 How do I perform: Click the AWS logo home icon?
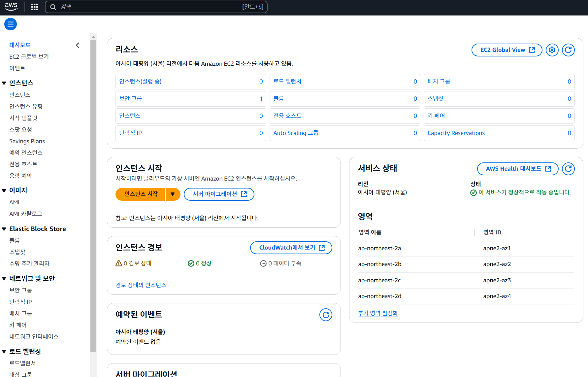(11, 7)
